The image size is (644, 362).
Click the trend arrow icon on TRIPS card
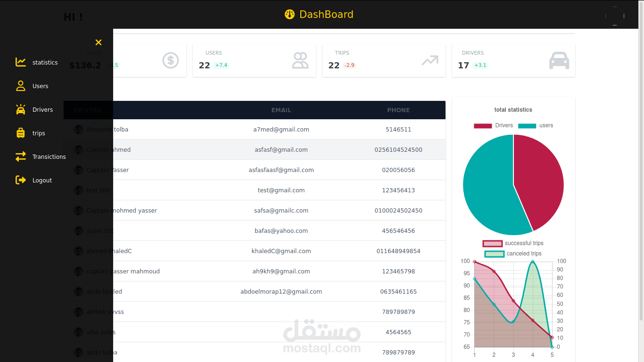[430, 60]
